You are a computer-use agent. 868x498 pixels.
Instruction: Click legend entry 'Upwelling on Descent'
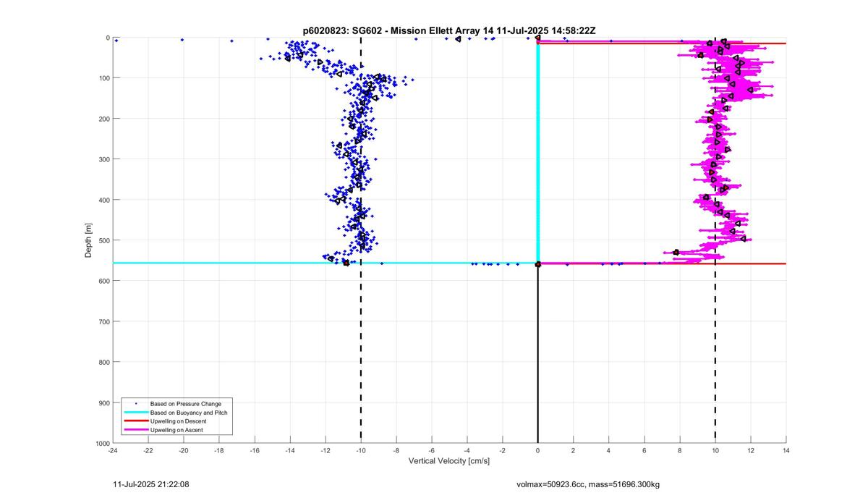point(179,421)
